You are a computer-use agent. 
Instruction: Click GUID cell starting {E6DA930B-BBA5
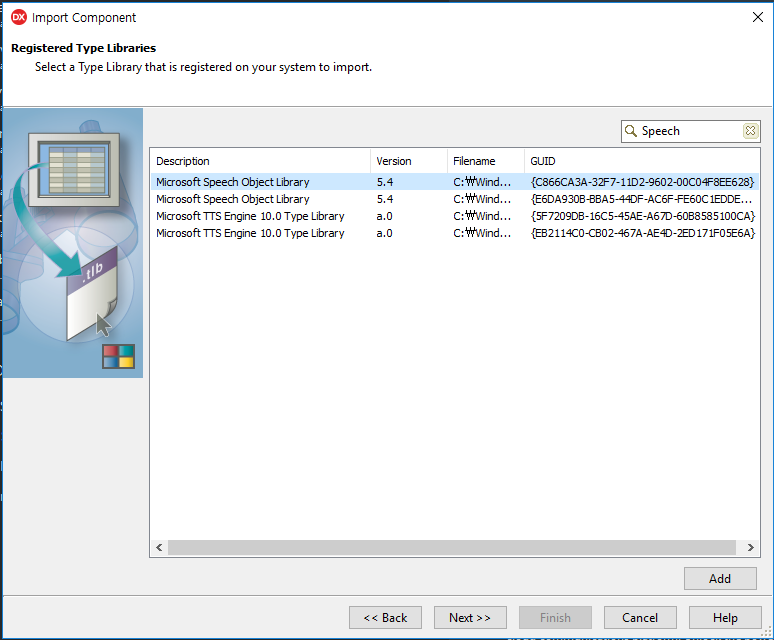pos(641,199)
